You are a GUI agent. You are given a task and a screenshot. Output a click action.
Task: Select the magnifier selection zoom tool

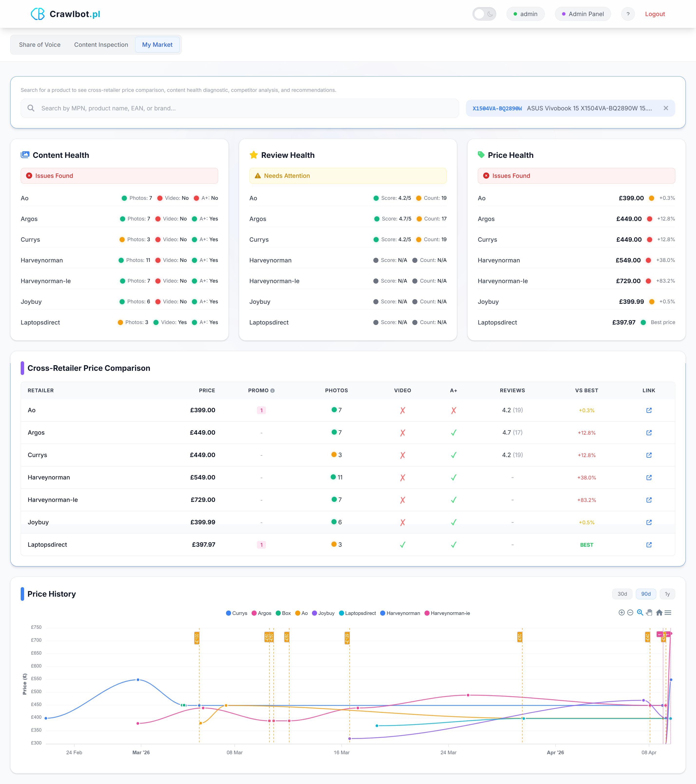tap(640, 612)
